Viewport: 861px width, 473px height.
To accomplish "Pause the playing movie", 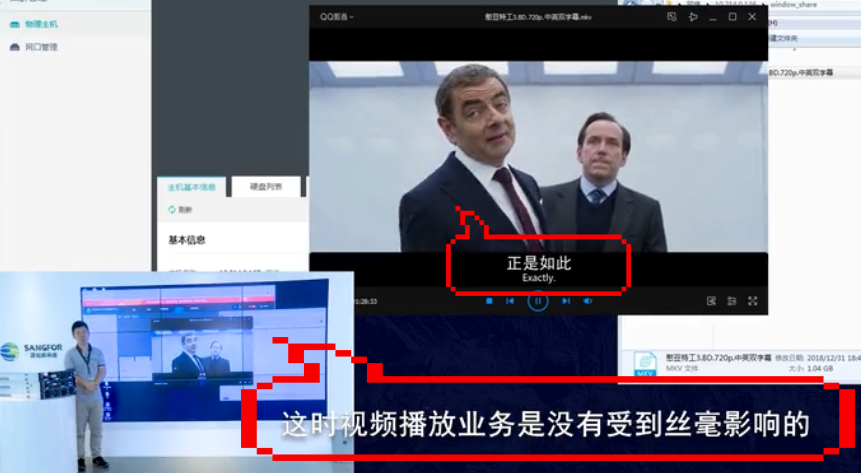I will pos(538,301).
